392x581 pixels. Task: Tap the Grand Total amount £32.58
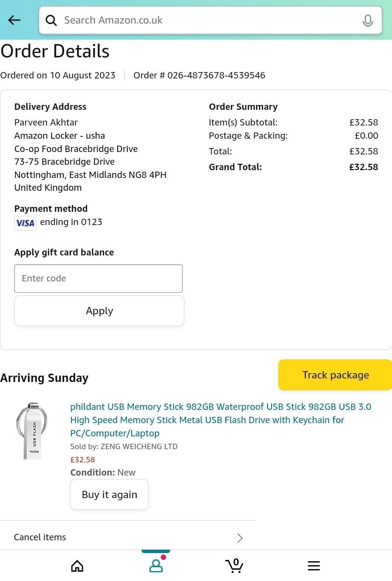(363, 167)
